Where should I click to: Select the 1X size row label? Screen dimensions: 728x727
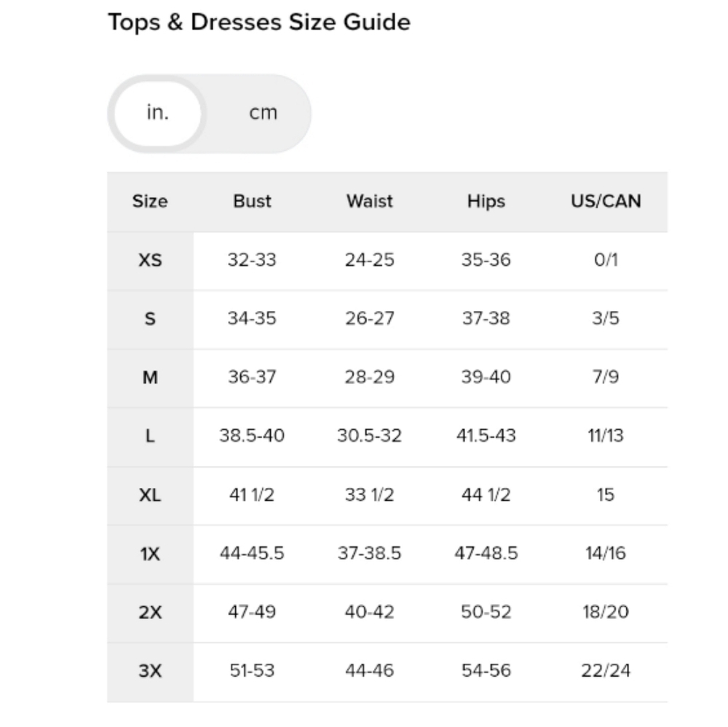(150, 554)
